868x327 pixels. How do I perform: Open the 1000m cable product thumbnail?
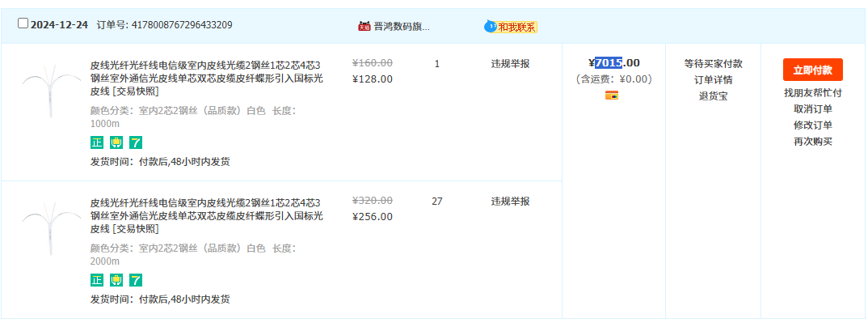pos(52,91)
